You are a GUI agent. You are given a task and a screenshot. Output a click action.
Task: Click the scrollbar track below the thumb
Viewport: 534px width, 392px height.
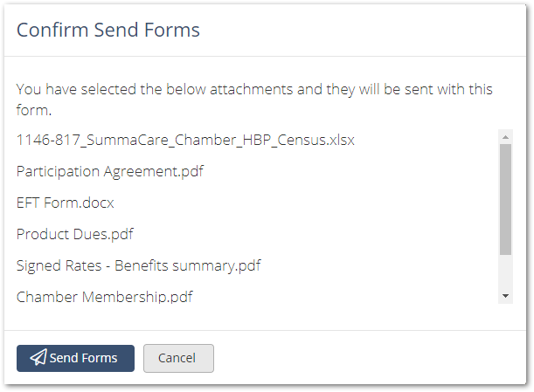click(x=505, y=272)
